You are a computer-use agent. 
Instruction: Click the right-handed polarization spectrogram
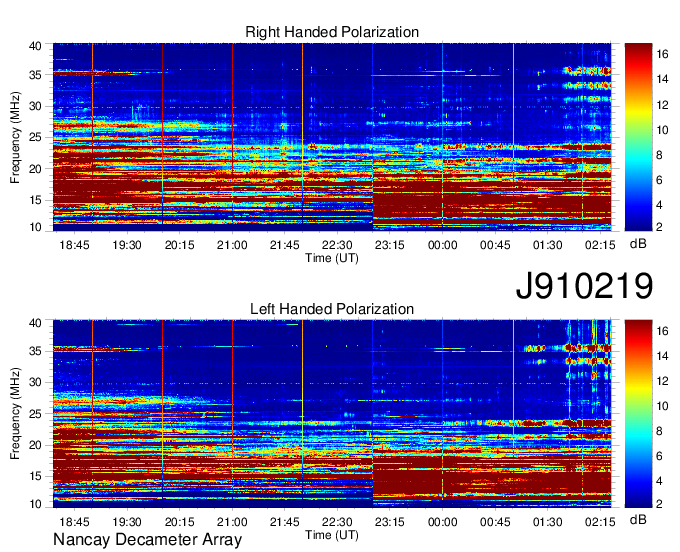click(332, 137)
